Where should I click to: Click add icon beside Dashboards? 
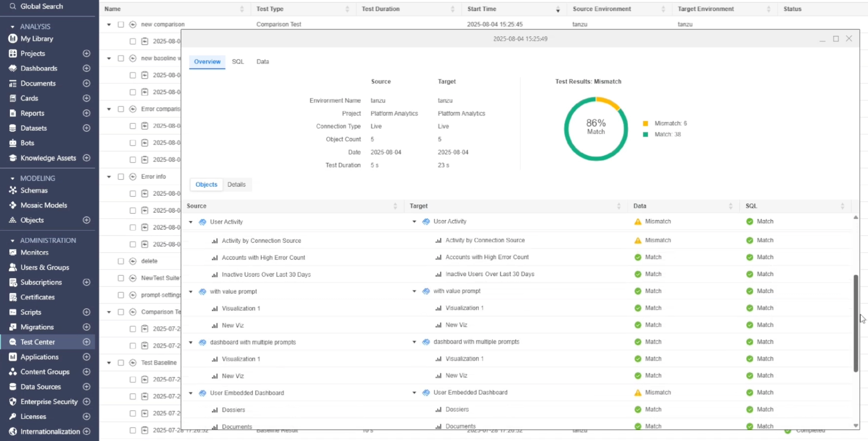[x=87, y=68]
